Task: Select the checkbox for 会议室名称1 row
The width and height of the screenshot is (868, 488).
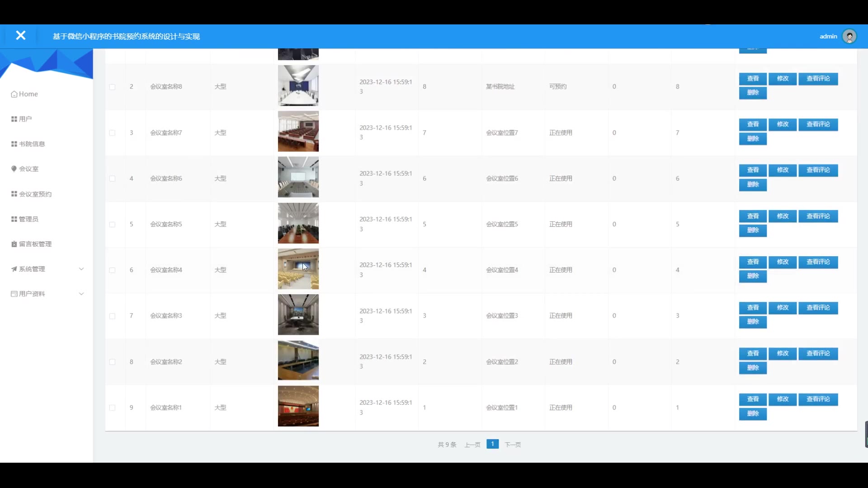Action: coord(112,408)
